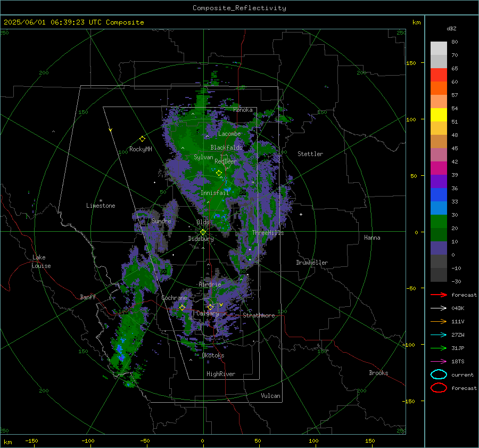Viewport: 479px width, 448px height.
Task: Click the Cochrane label
Action: 174,298
